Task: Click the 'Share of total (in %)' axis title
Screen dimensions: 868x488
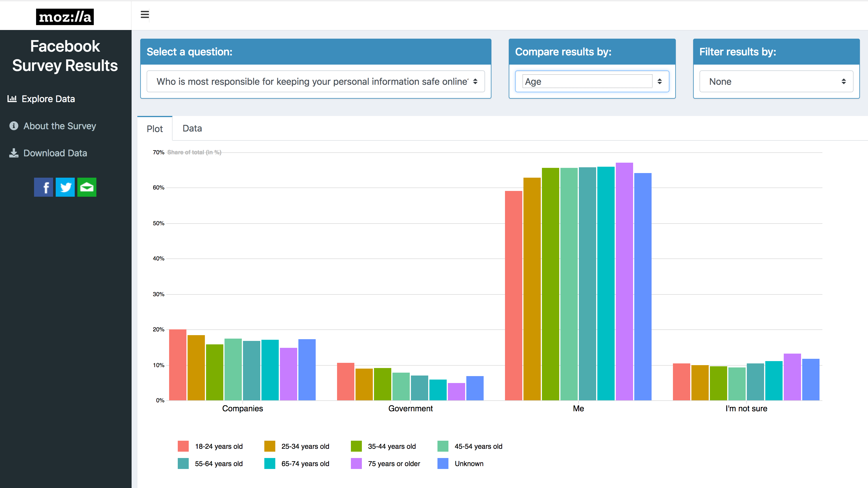Action: (194, 152)
